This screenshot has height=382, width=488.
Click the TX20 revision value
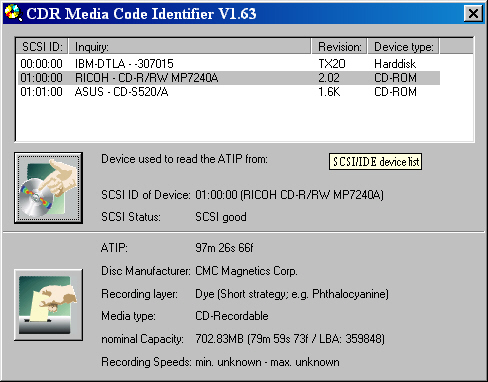click(332, 64)
